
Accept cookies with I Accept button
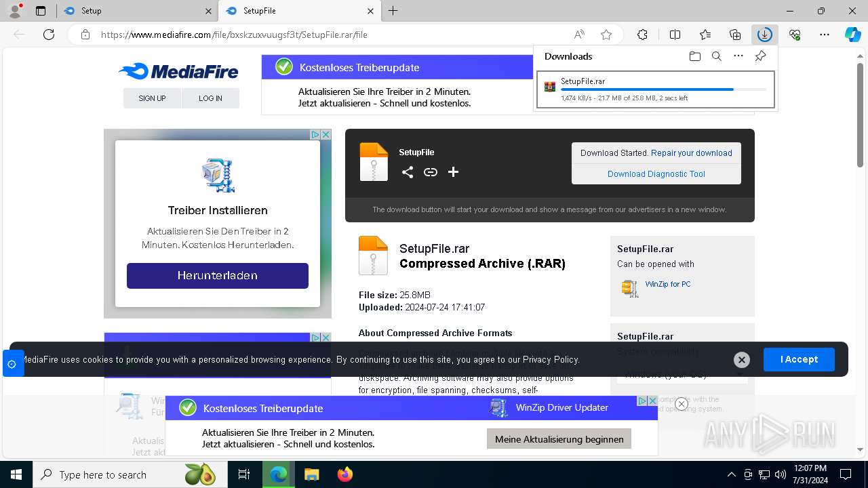[799, 359]
